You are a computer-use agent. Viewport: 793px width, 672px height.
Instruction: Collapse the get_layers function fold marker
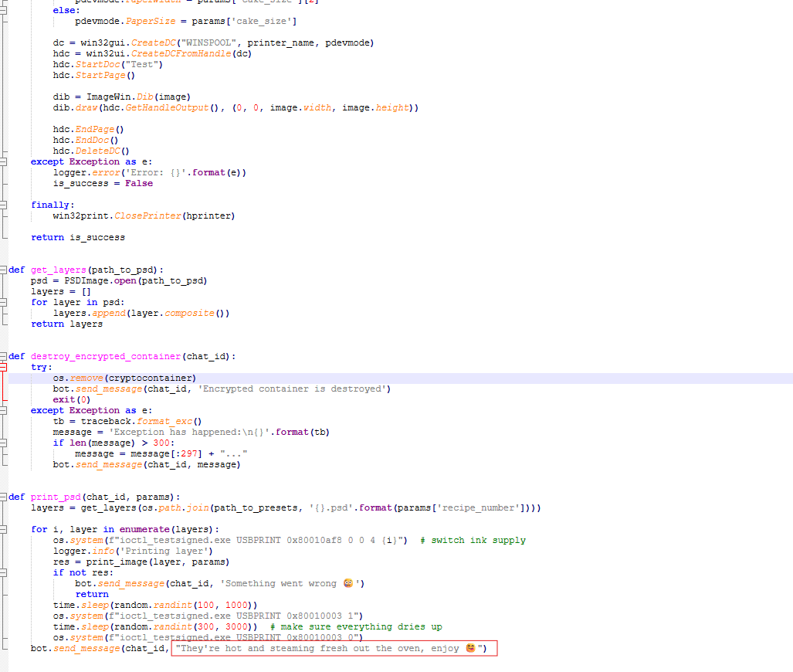click(x=4, y=270)
